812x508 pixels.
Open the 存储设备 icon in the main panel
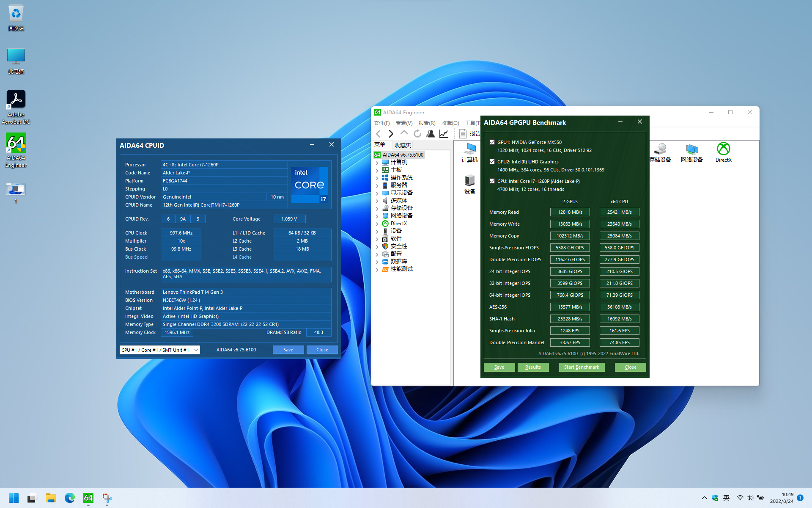[x=660, y=153]
